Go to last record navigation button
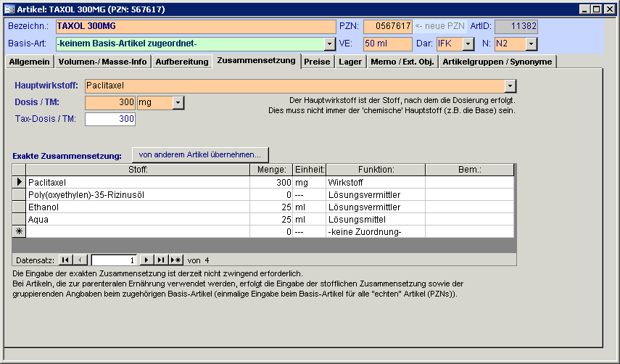 point(160,260)
